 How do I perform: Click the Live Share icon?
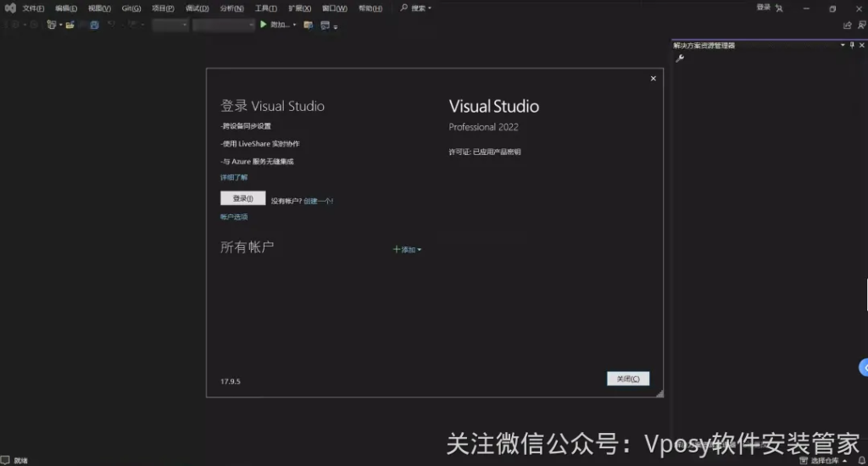(x=848, y=25)
